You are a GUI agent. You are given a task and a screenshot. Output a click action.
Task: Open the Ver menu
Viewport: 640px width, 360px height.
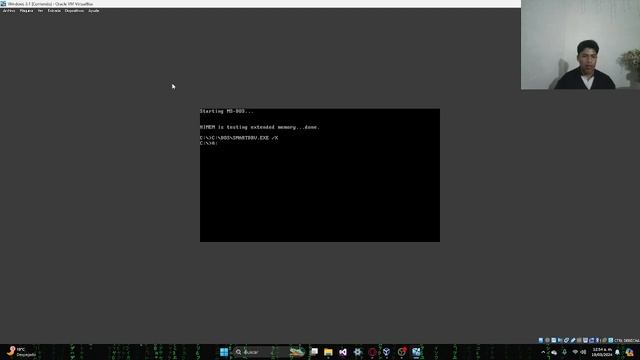40,11
